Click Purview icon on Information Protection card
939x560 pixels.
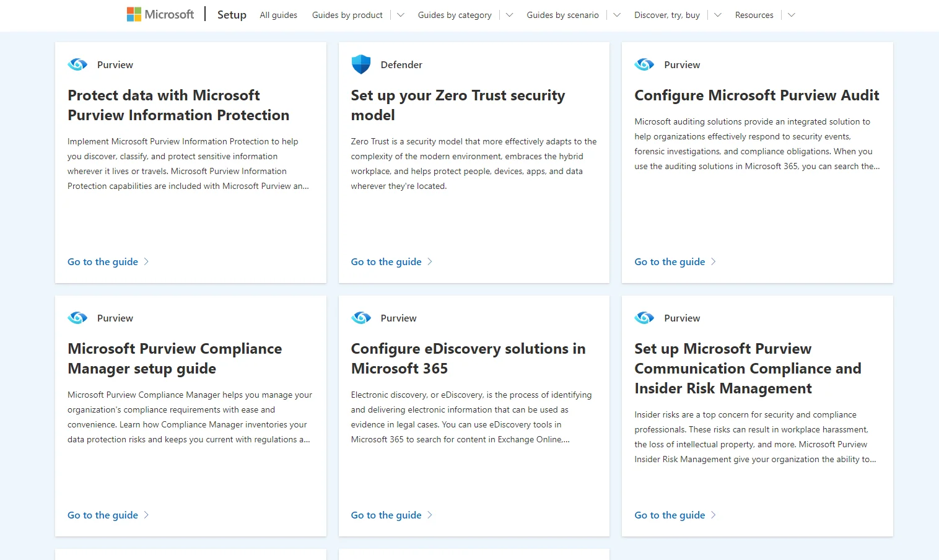[77, 64]
